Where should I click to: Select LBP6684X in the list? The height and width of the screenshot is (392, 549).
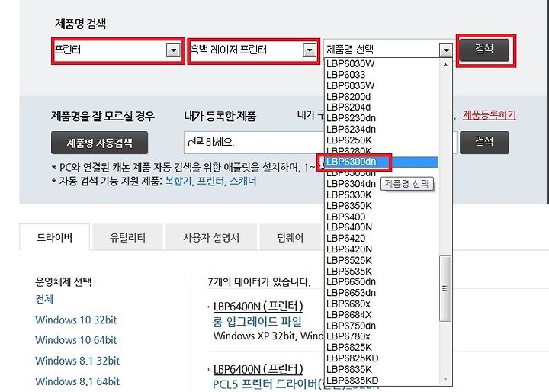[382, 314]
